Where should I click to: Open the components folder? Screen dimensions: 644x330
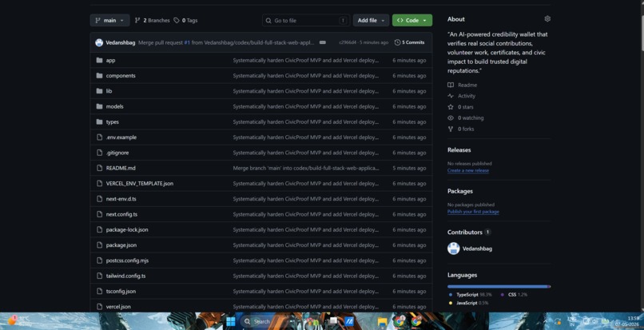pyautogui.click(x=121, y=76)
